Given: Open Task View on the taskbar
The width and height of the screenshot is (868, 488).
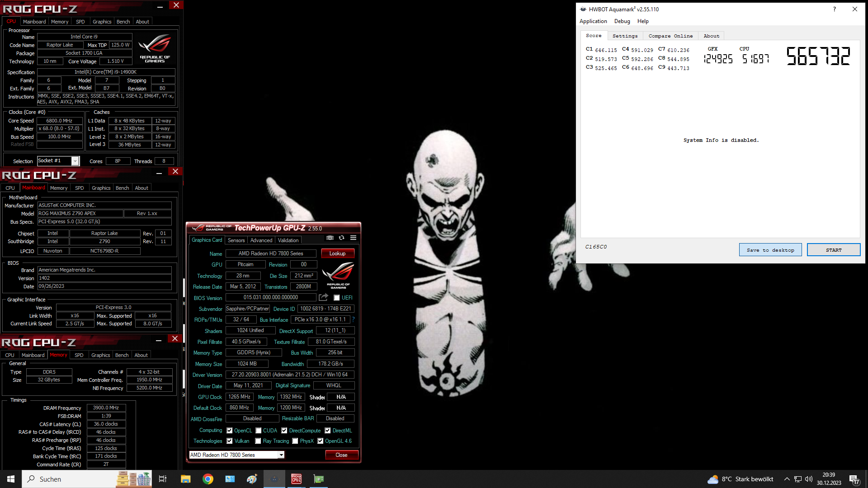Looking at the screenshot, I should click(163, 479).
